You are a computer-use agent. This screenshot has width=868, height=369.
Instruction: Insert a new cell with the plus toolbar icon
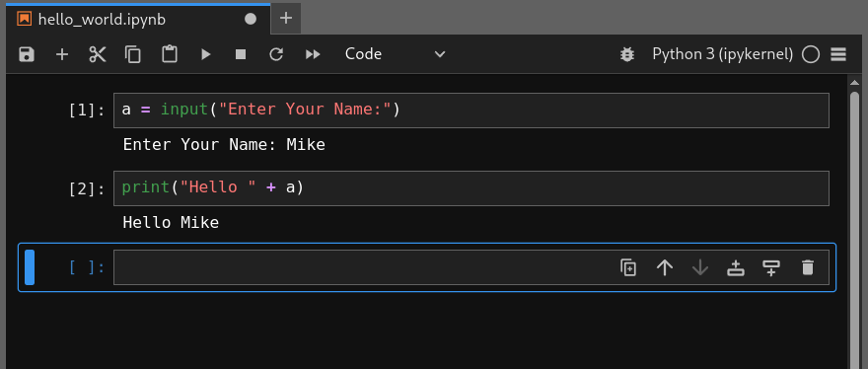click(62, 54)
